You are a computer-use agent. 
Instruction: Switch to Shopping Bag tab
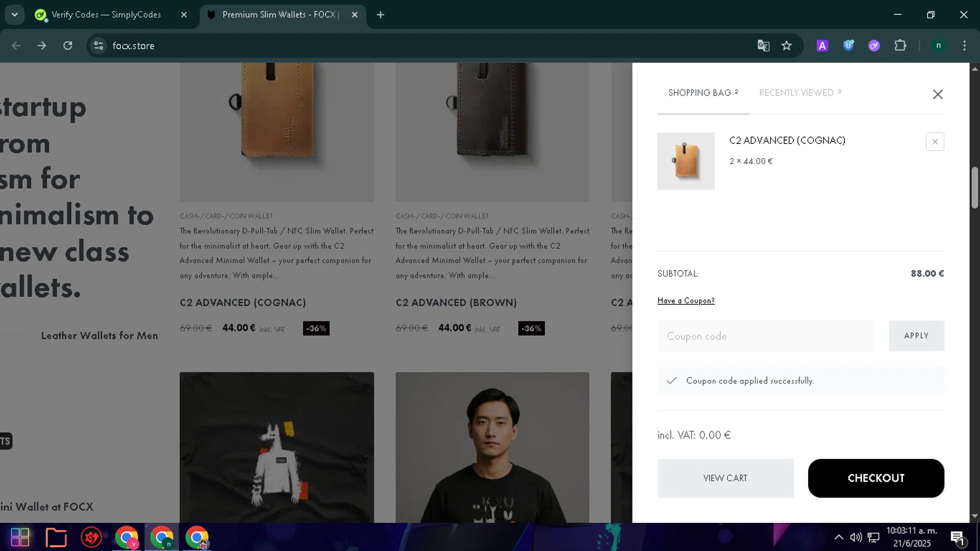click(703, 93)
